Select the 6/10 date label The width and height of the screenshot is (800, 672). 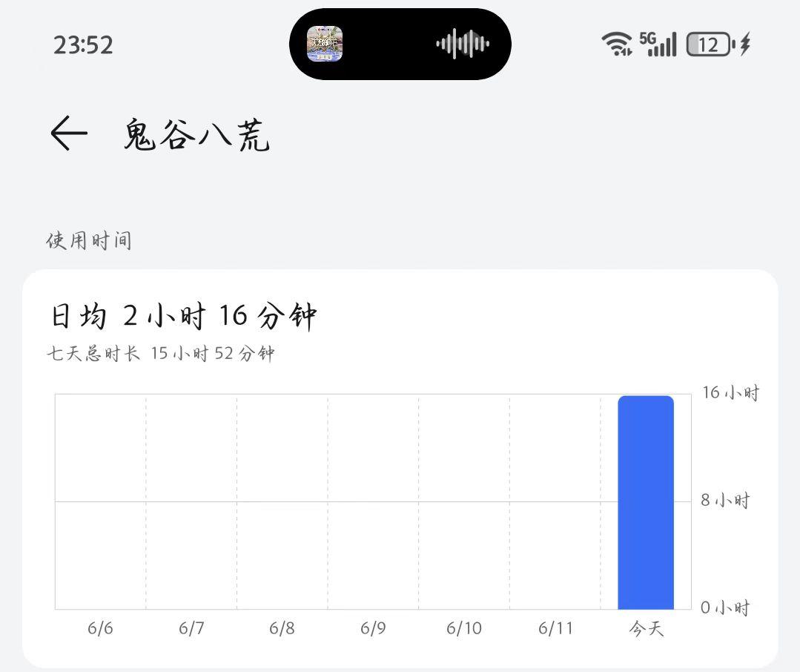point(464,628)
